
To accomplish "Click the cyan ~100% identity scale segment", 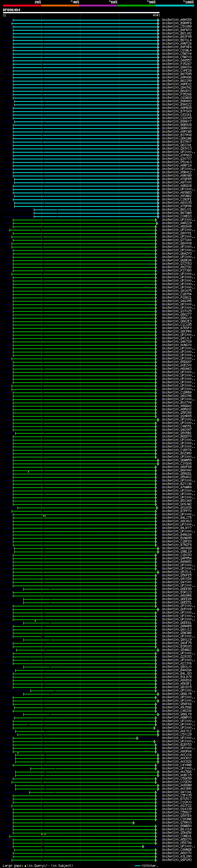I will click(175, 6).
